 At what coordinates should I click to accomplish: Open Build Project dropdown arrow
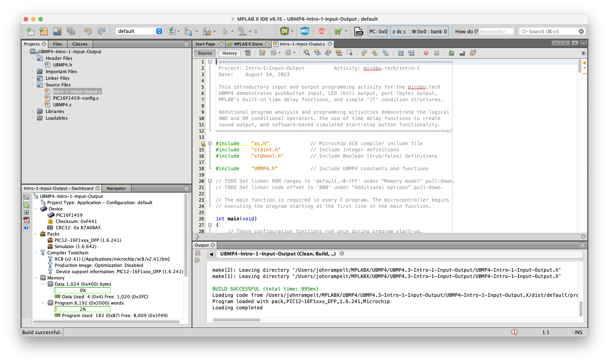tap(197, 31)
